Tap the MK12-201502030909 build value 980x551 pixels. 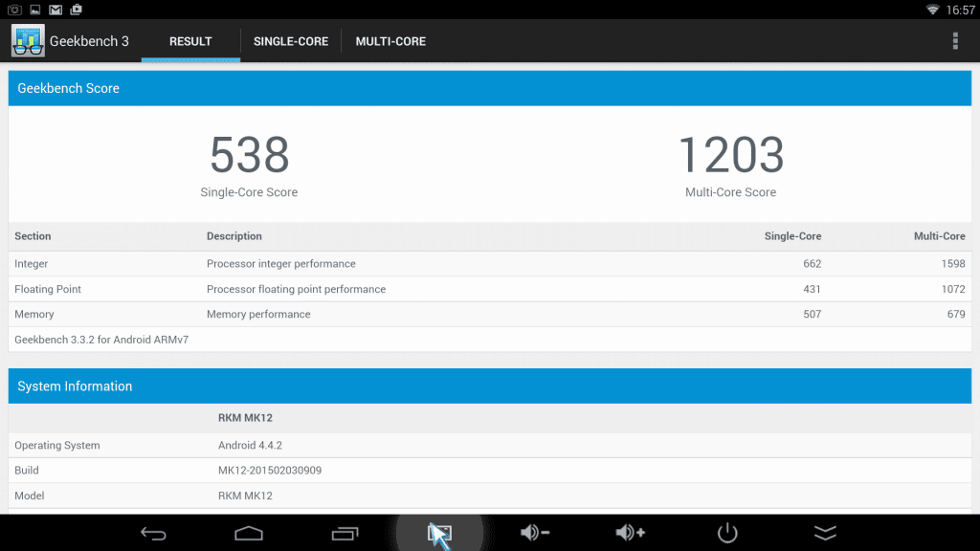pyautogui.click(x=269, y=471)
